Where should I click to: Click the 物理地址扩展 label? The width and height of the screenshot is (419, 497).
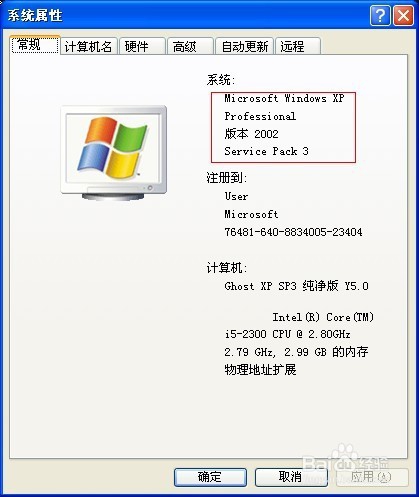tap(260, 369)
